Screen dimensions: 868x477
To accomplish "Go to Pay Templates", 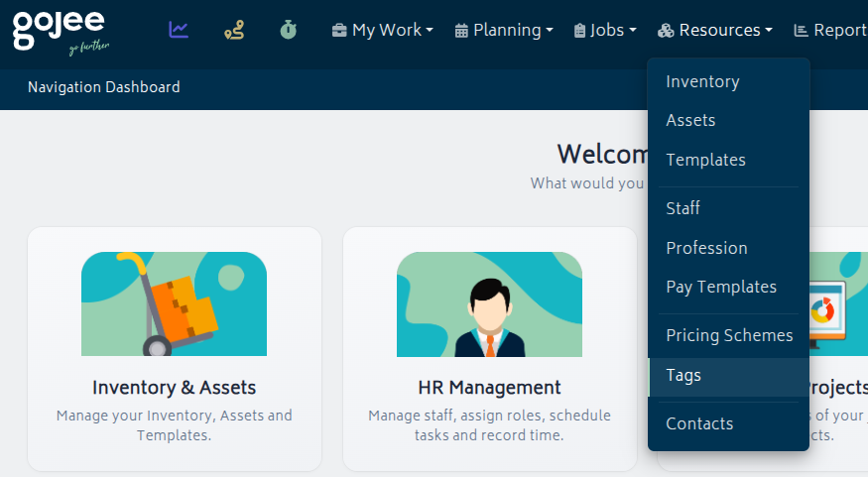I will (x=721, y=287).
